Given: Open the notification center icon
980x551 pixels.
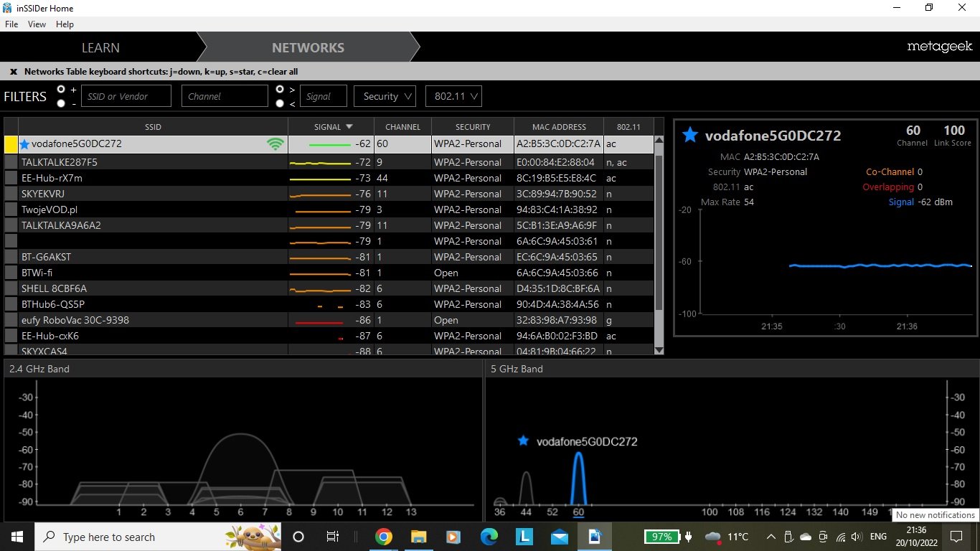Looking at the screenshot, I should point(956,537).
